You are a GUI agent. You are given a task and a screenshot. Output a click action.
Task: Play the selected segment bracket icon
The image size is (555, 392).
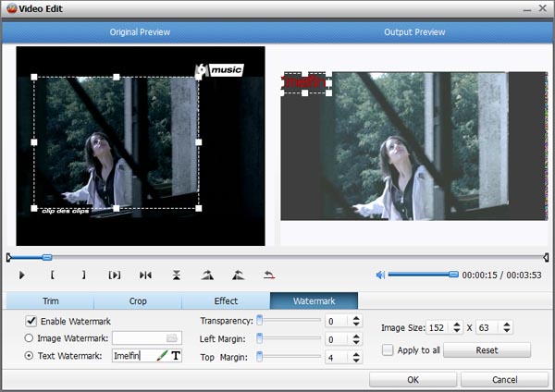click(115, 275)
